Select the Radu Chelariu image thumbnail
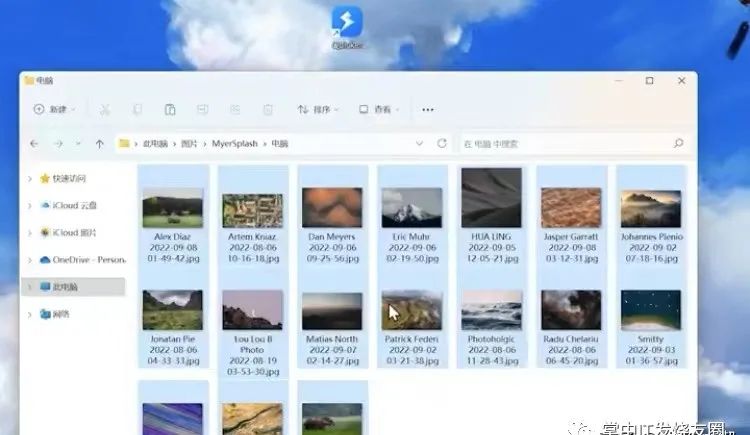Screen dimensions: 750x435 click(x=571, y=310)
